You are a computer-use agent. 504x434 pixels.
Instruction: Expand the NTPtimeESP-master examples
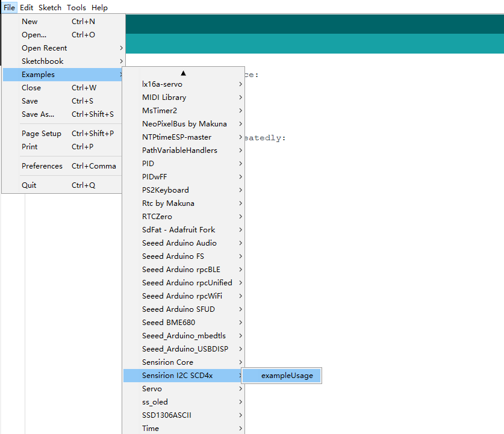184,137
